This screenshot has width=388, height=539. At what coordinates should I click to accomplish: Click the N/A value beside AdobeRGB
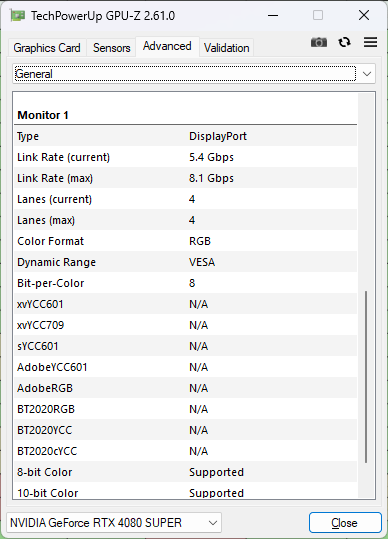(x=199, y=388)
